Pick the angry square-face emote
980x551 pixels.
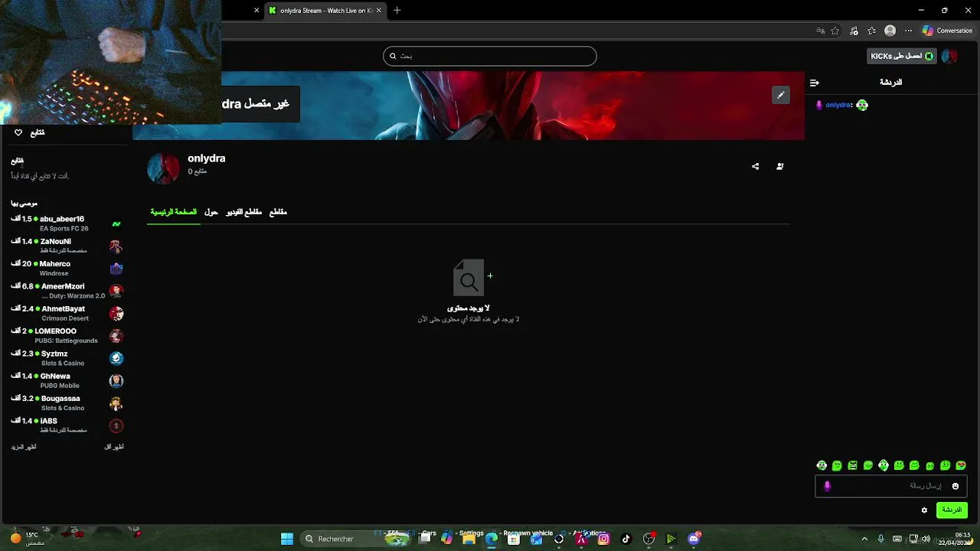852,465
